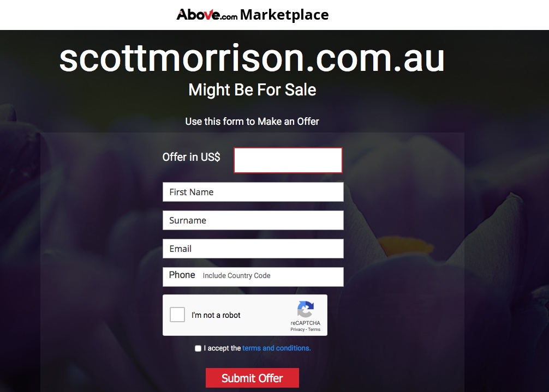Focus the Offer in US$ field

pyautogui.click(x=288, y=160)
